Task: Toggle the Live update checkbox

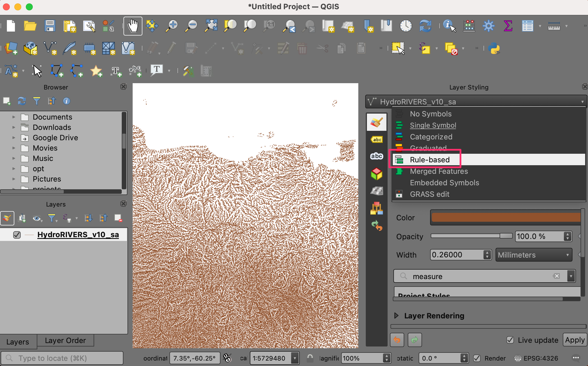Action: 510,340
